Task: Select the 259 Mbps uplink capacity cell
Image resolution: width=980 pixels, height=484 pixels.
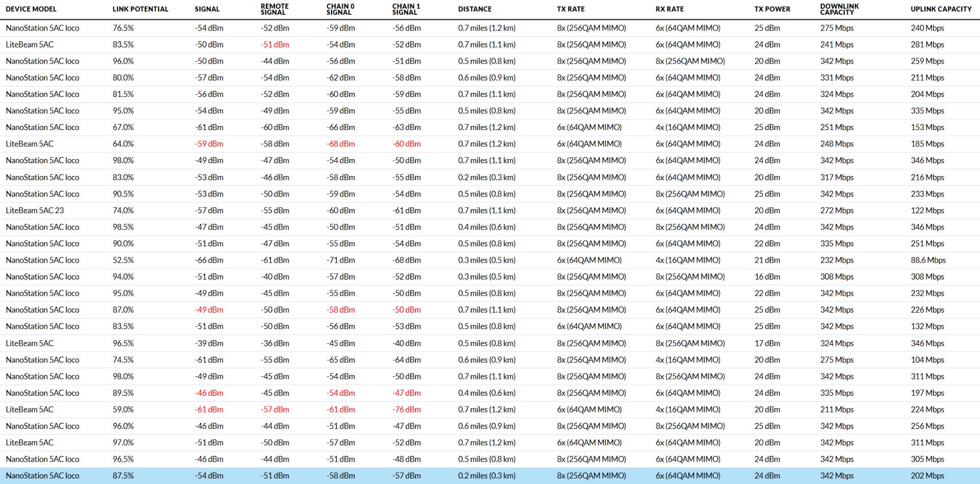Action: click(x=927, y=61)
